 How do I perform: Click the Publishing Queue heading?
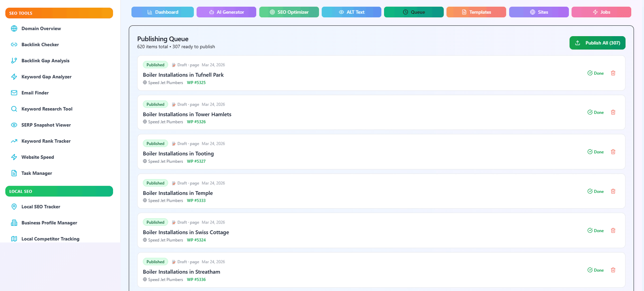[x=163, y=39]
